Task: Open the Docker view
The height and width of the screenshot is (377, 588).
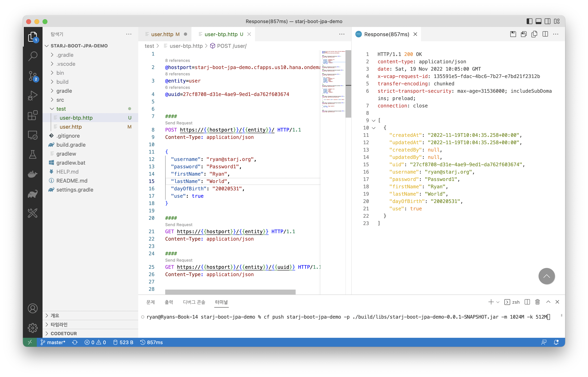Action: point(33,174)
